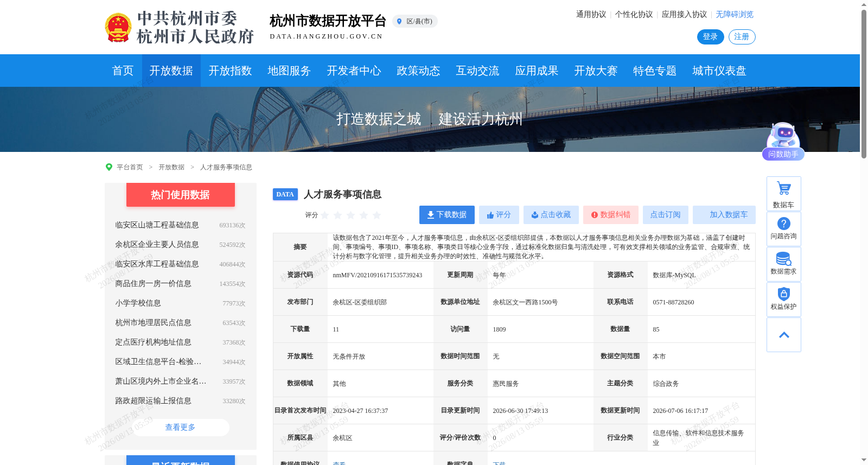868x465 pixels.
Task: Open the 应用接入协议 link
Action: click(684, 15)
